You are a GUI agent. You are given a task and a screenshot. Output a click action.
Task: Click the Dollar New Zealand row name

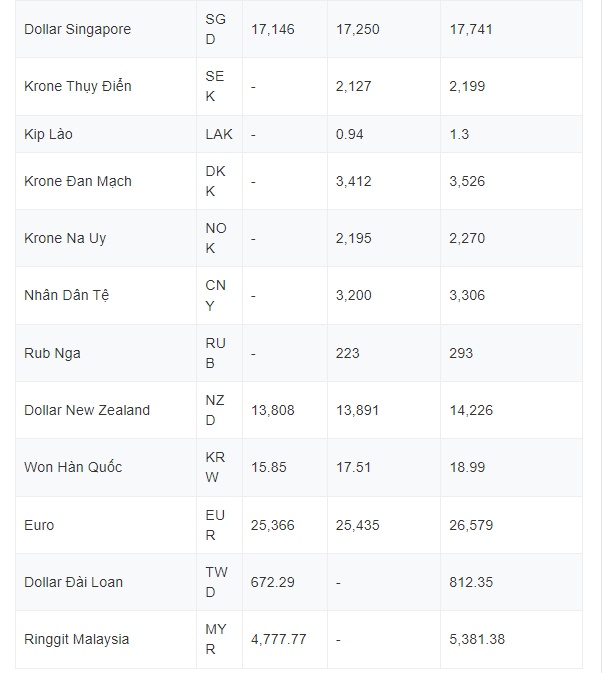coord(87,410)
